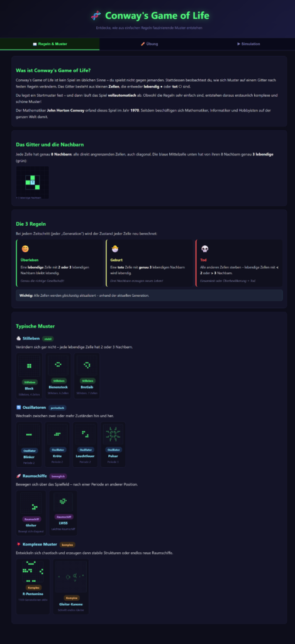295x644 pixels.
Task: Choose the Brotlaib still life pattern
Action: (87, 376)
